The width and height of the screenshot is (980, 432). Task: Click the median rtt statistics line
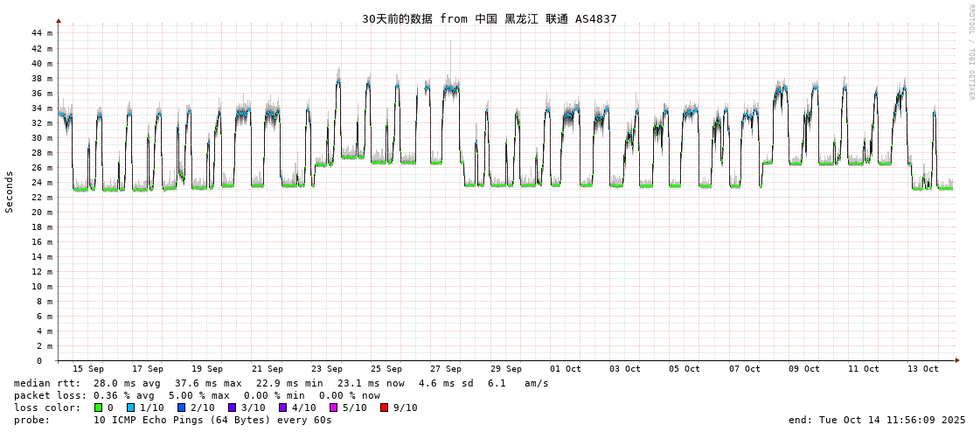(281, 383)
